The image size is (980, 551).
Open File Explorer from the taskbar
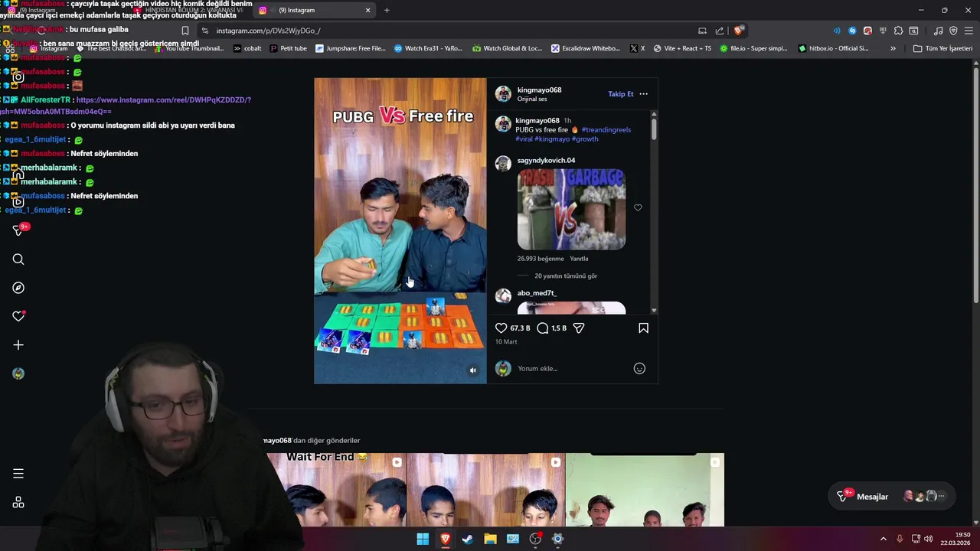(490, 539)
